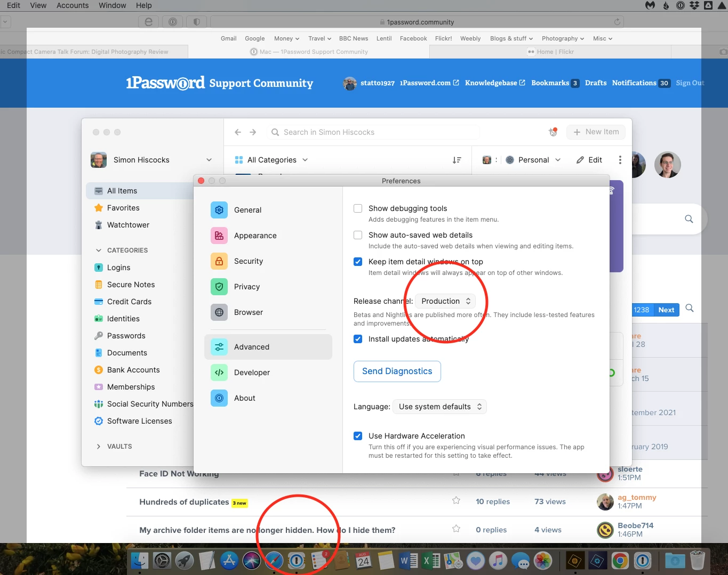Screen dimensions: 728x575
Task: Click the magnifier icon beside the Next button
Action: tap(690, 309)
